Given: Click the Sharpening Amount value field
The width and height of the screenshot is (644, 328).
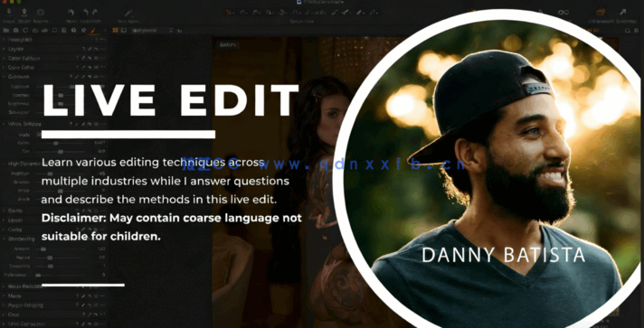Looking at the screenshot, I should point(100,249).
